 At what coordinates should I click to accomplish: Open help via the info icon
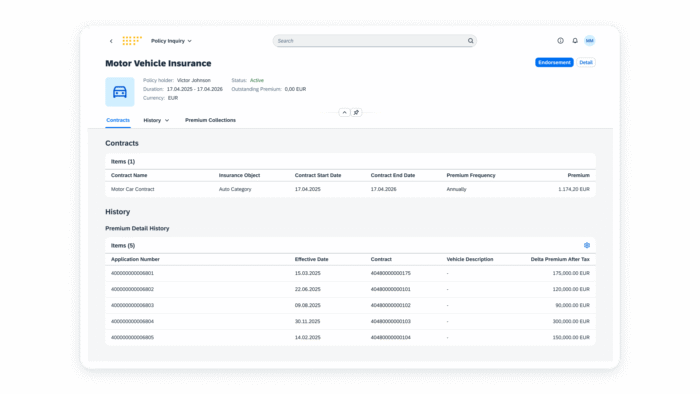point(560,41)
